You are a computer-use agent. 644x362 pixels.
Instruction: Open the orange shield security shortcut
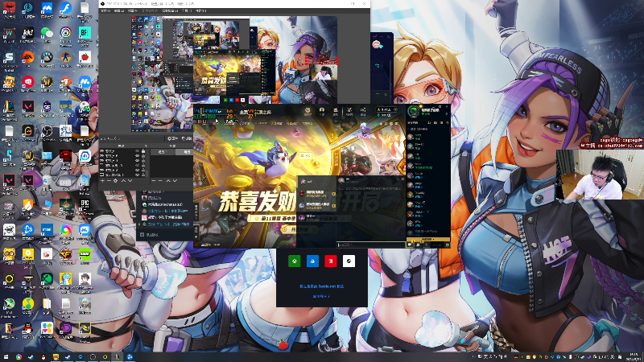(28, 204)
